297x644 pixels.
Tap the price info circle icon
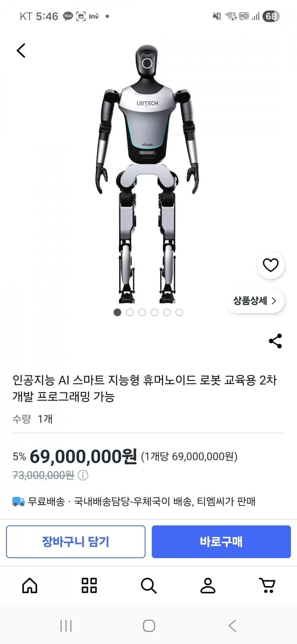pos(83,475)
